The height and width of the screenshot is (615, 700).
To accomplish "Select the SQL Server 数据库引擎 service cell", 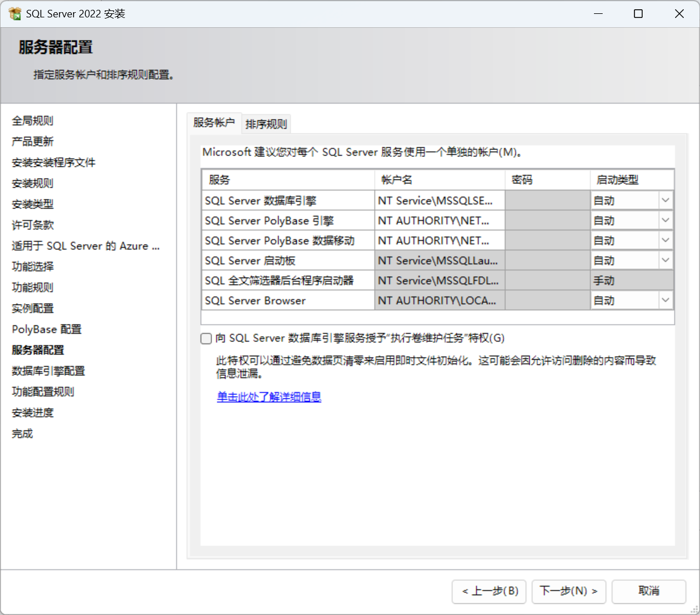I will pyautogui.click(x=288, y=200).
